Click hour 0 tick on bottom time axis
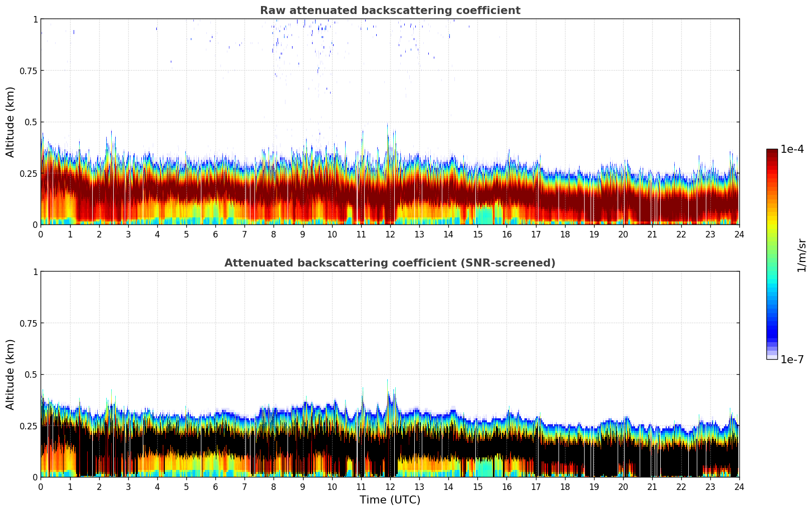812x511 pixels. (41, 486)
